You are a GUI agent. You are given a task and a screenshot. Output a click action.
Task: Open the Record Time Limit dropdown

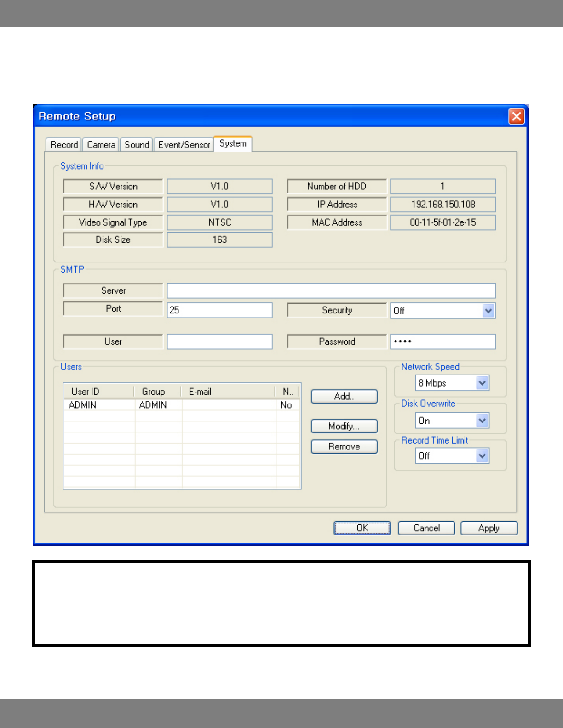482,456
